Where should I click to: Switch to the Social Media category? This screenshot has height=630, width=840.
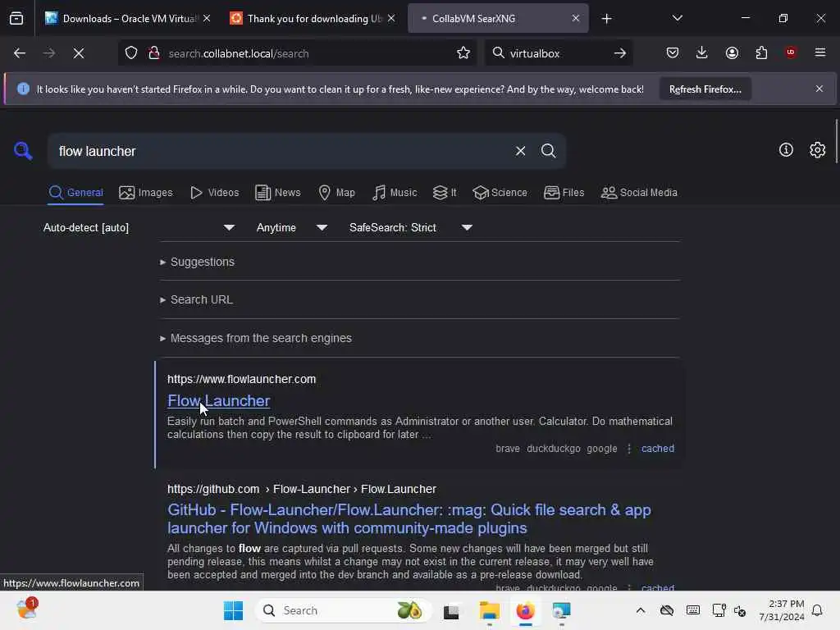(x=639, y=192)
